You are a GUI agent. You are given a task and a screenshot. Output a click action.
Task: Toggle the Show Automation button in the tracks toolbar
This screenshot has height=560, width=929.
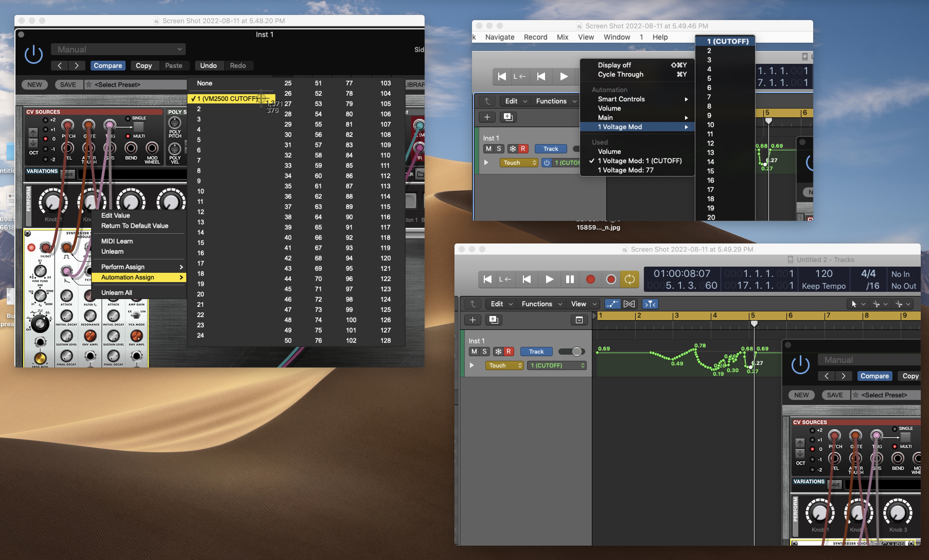pos(612,304)
